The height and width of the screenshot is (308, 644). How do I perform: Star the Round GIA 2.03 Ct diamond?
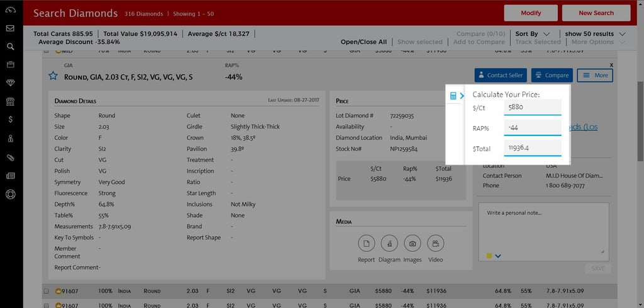coord(53,76)
